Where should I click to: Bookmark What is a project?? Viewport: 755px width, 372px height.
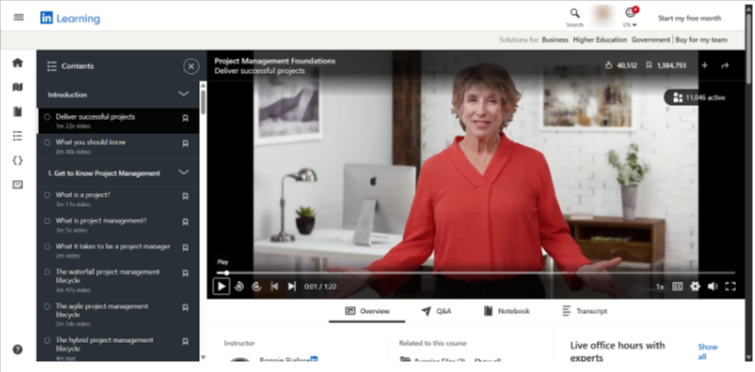coord(185,196)
